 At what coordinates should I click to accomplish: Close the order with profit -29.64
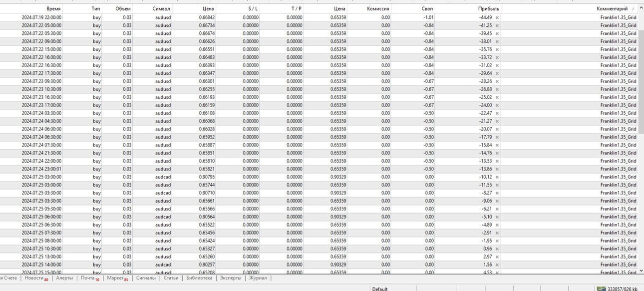pos(497,73)
